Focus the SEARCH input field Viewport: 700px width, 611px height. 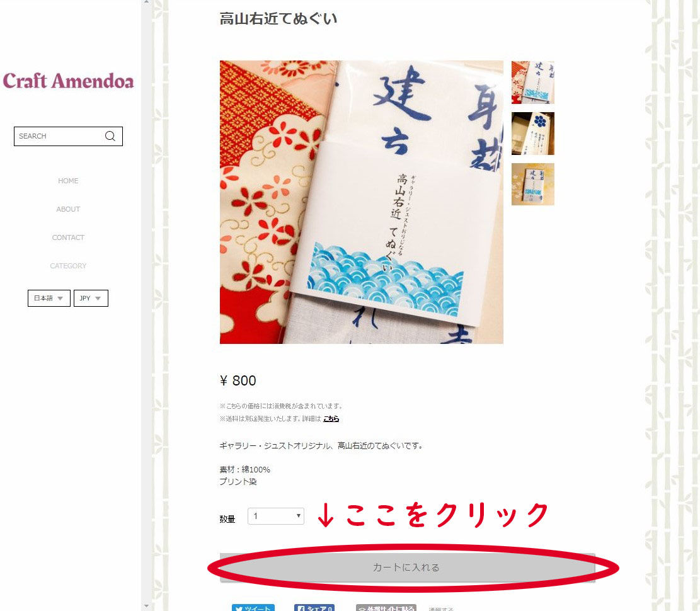pos(58,136)
